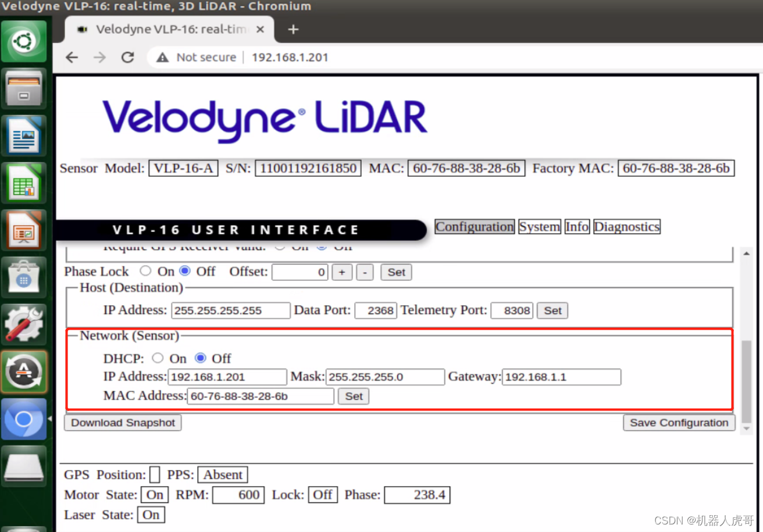Select DHCP Off radio button
This screenshot has height=532, width=763.
pos(201,358)
